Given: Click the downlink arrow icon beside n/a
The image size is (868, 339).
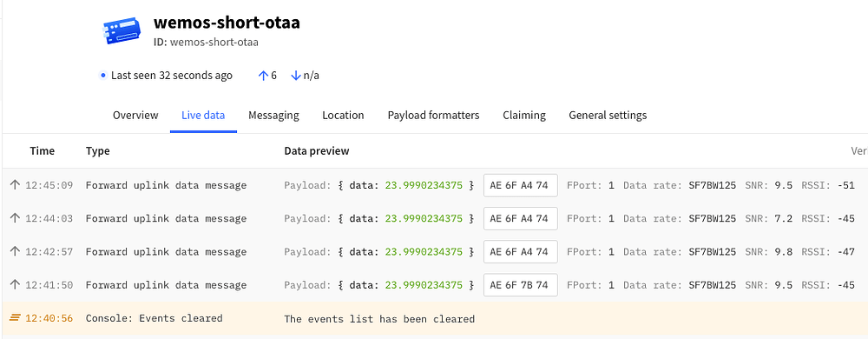Looking at the screenshot, I should (296, 76).
